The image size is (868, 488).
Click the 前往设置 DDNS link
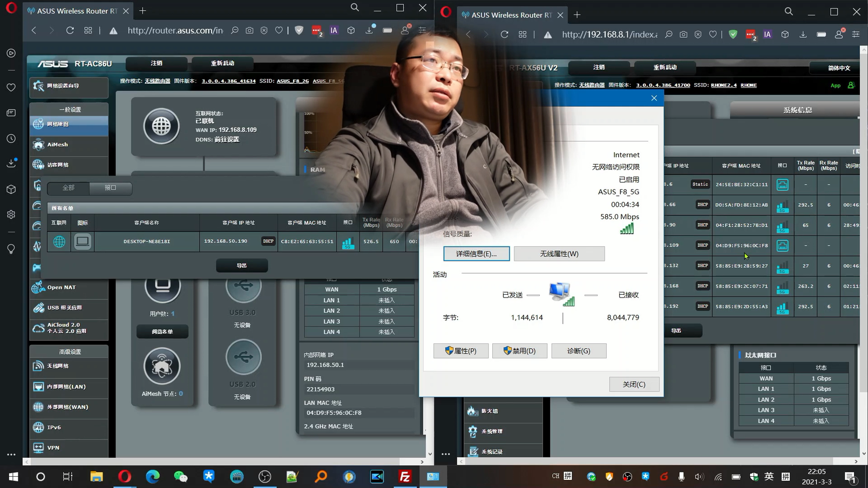pos(227,139)
